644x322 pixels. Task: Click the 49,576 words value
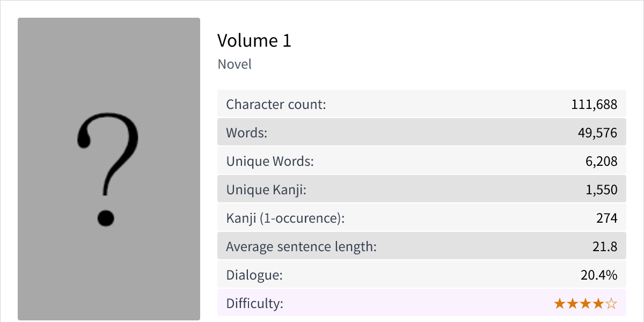598,133
